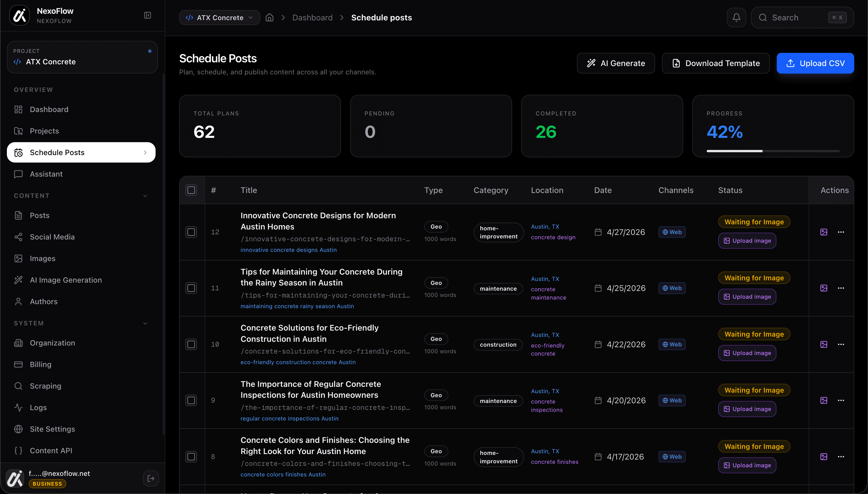Viewport: 868px width, 494px height.
Task: Click the home breadcrumb icon
Action: (x=270, y=17)
